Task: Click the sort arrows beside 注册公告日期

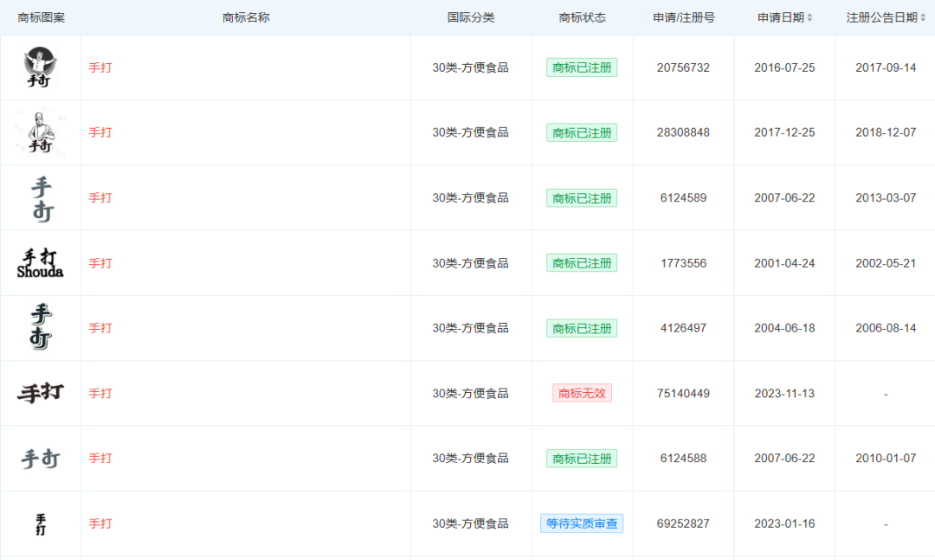Action: (x=923, y=17)
